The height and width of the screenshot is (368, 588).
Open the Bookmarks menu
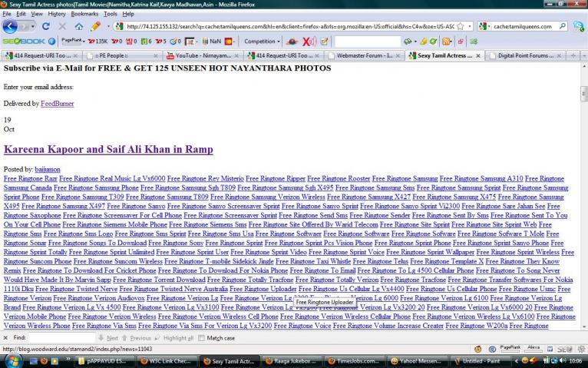(84, 14)
